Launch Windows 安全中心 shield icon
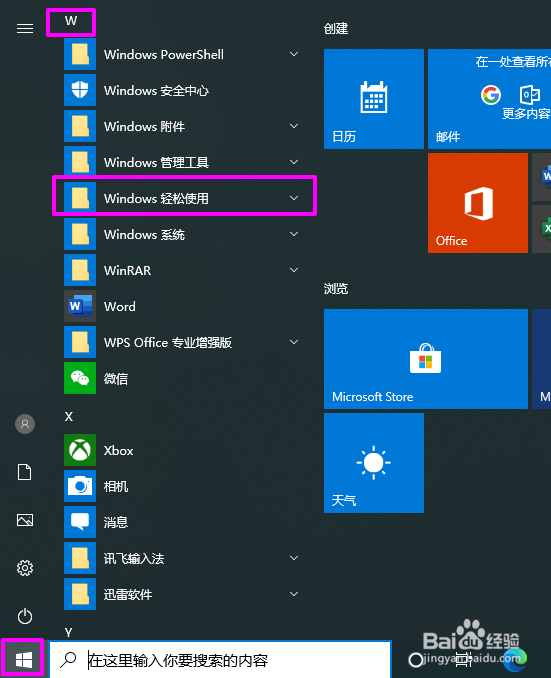The image size is (551, 678). [80, 90]
